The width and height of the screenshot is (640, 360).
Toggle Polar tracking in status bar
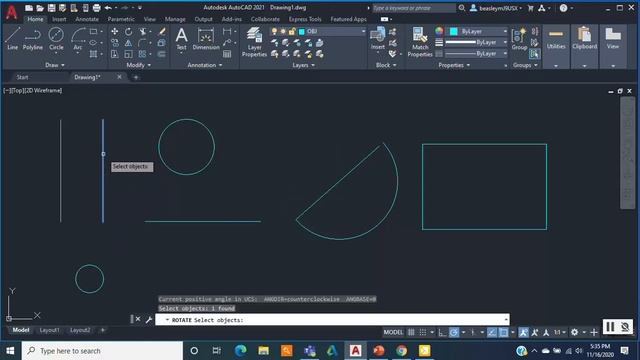(x=454, y=332)
